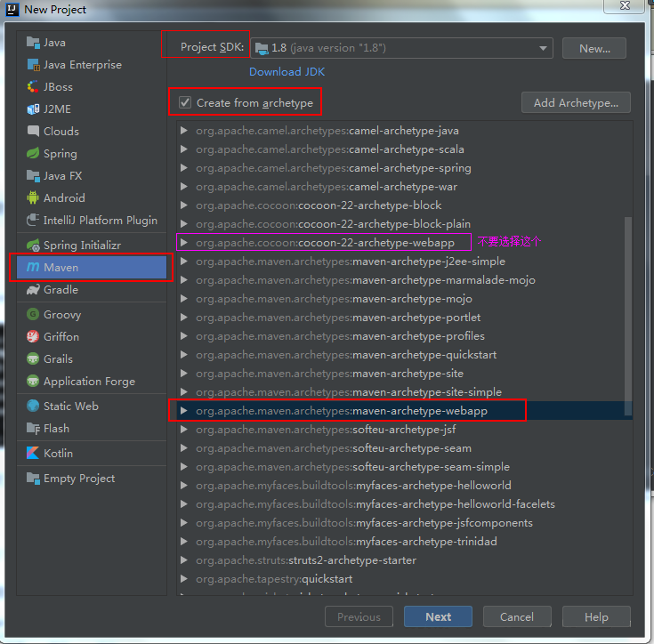Expand camel-archetype-scala node

point(183,149)
